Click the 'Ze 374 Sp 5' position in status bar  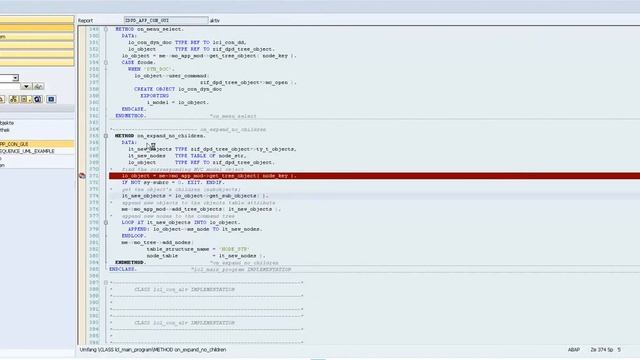(x=606, y=350)
